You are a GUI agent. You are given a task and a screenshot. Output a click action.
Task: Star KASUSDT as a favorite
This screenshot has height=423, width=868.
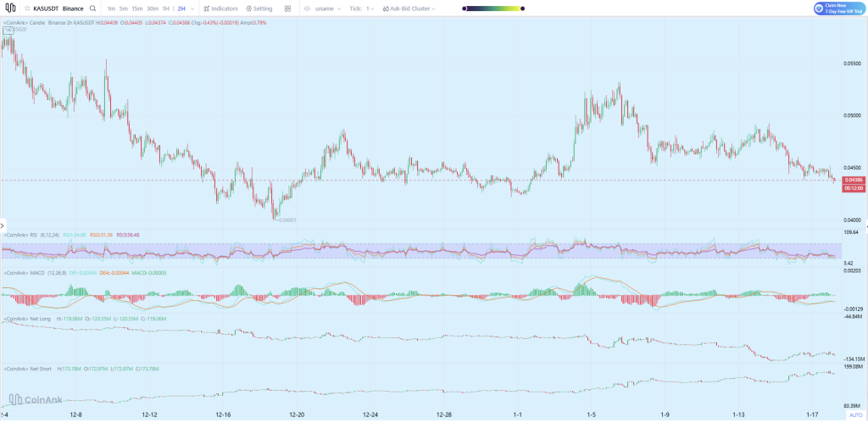[x=26, y=8]
